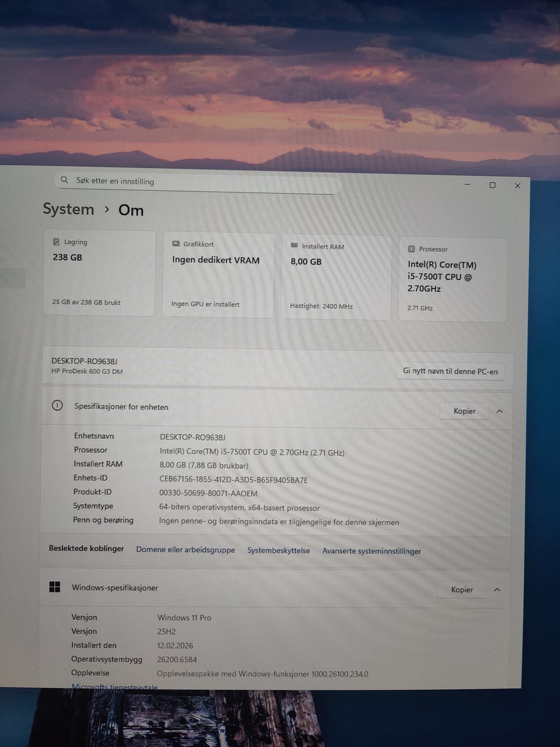Open the Prosessor card
This screenshot has height=747, width=560.
453,280
